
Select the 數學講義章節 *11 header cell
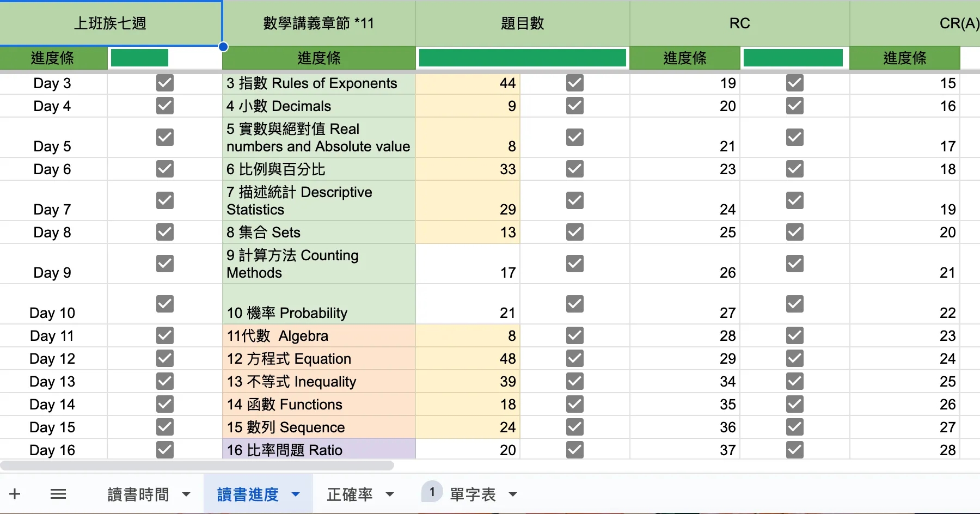(x=318, y=23)
